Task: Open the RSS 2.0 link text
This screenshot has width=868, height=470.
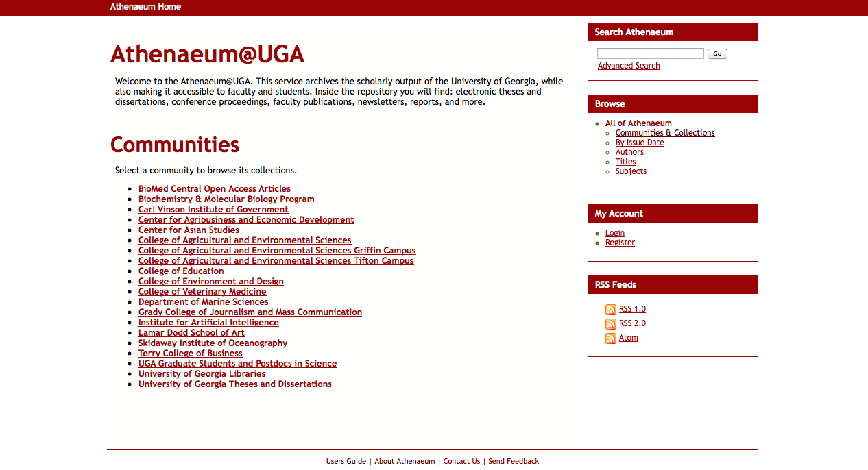Action: pos(632,323)
